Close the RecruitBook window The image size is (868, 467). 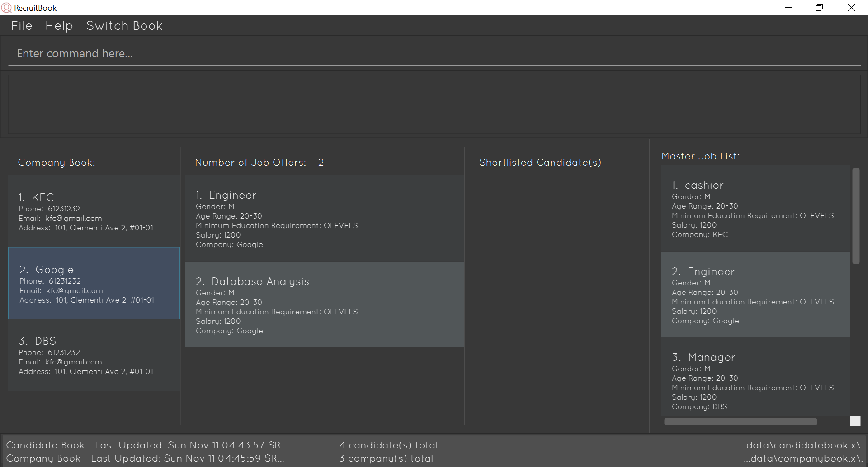(x=851, y=8)
